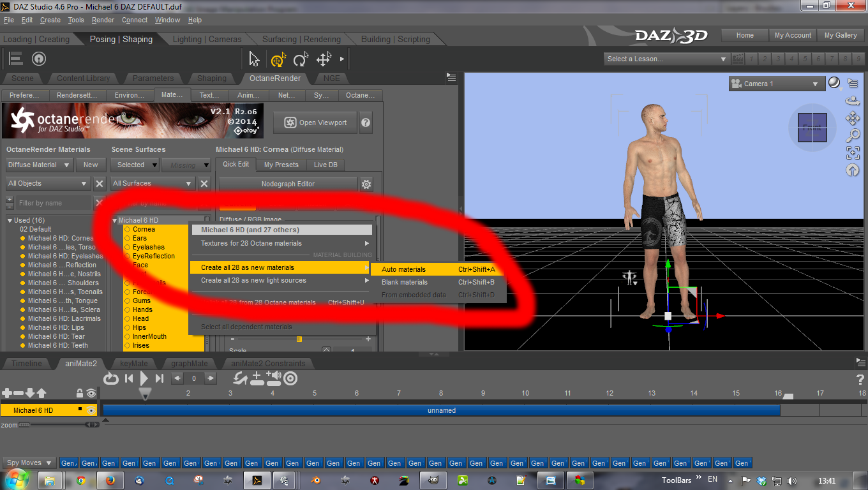Click the viewport pan icon
868x490 pixels.
(x=852, y=118)
